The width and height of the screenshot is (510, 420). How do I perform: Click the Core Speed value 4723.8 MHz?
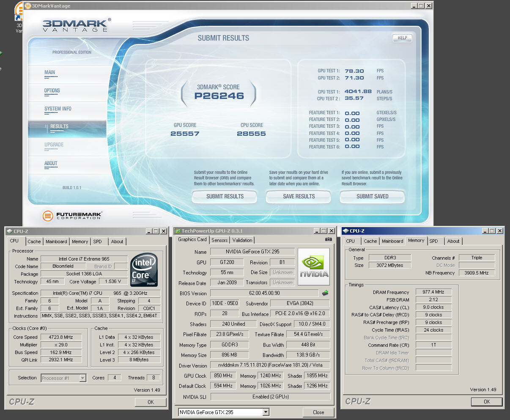click(61, 338)
